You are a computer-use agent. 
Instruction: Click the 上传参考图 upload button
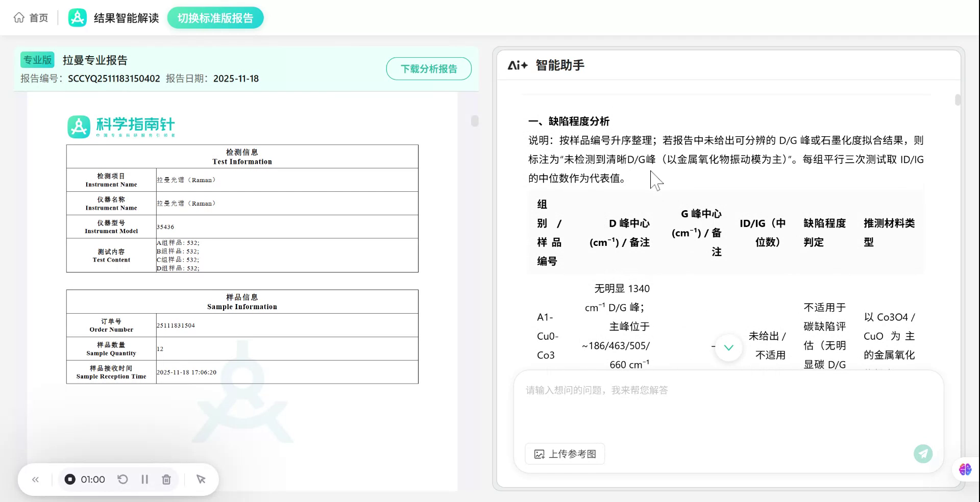coord(565,454)
